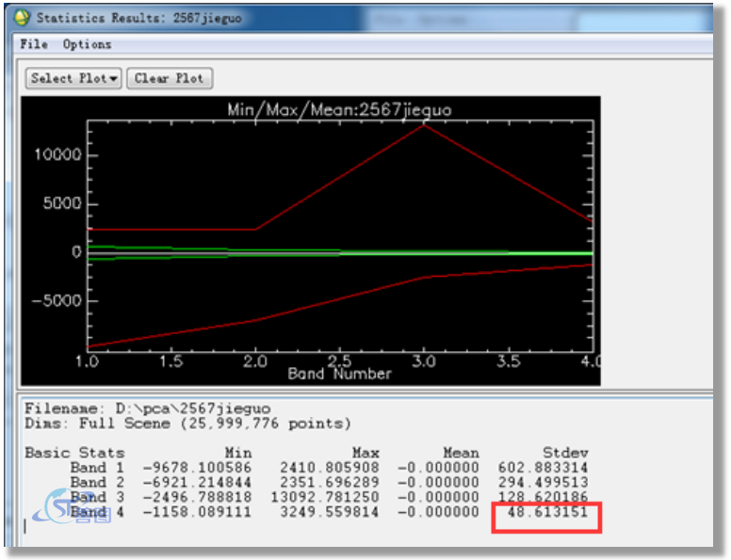Click Band 3 Min value -2496.788818
The width and height of the screenshot is (731, 560).
(x=197, y=497)
